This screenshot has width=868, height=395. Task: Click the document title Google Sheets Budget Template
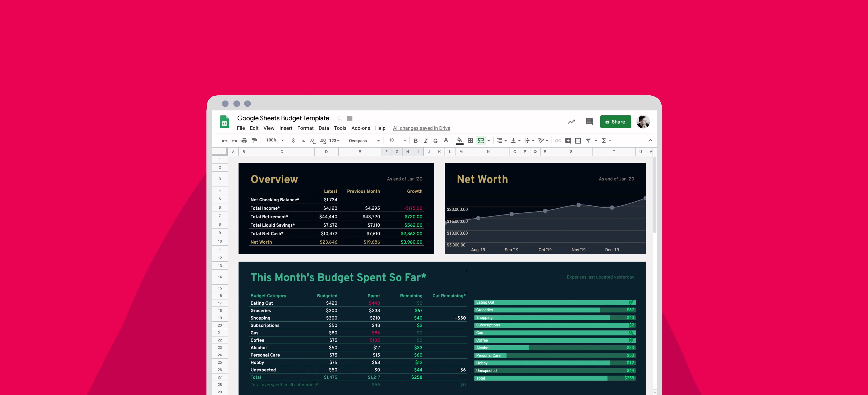[283, 118]
